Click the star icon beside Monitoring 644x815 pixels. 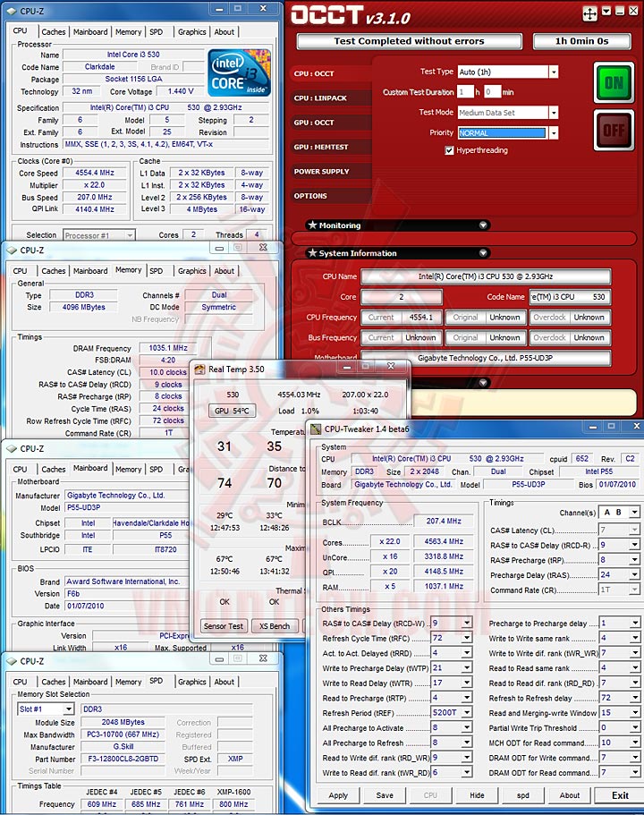pos(312,225)
